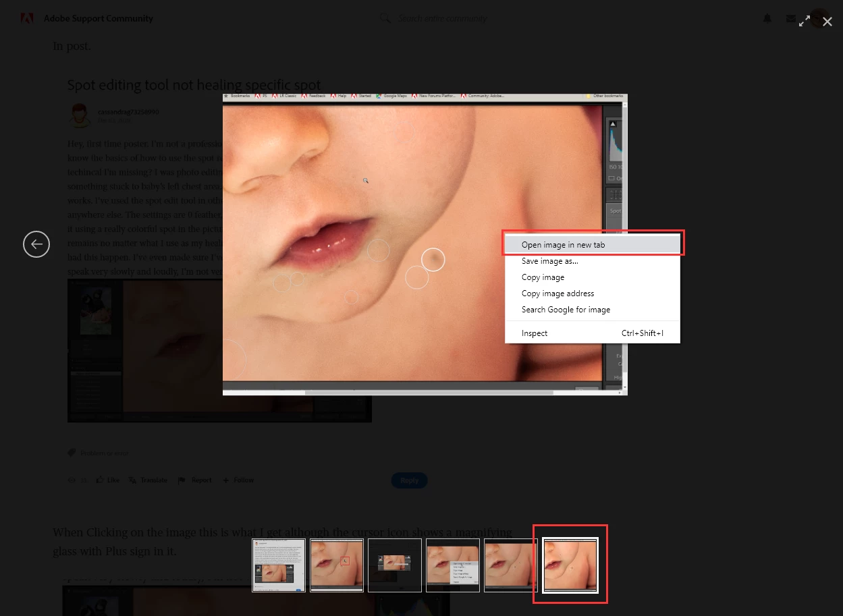The image size is (843, 616).
Task: Open the fifth thumbnail, a plain baby face
Action: coord(511,565)
